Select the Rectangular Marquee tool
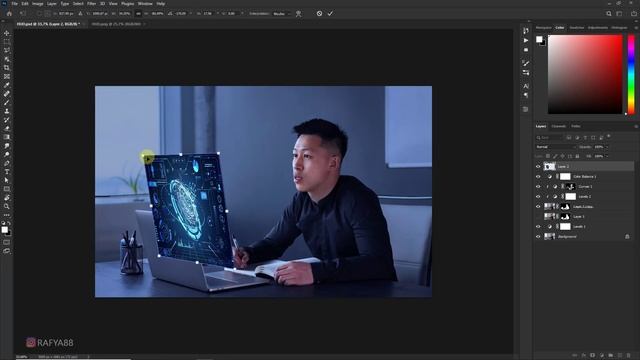Screen dimensions: 640x360 tap(7, 42)
